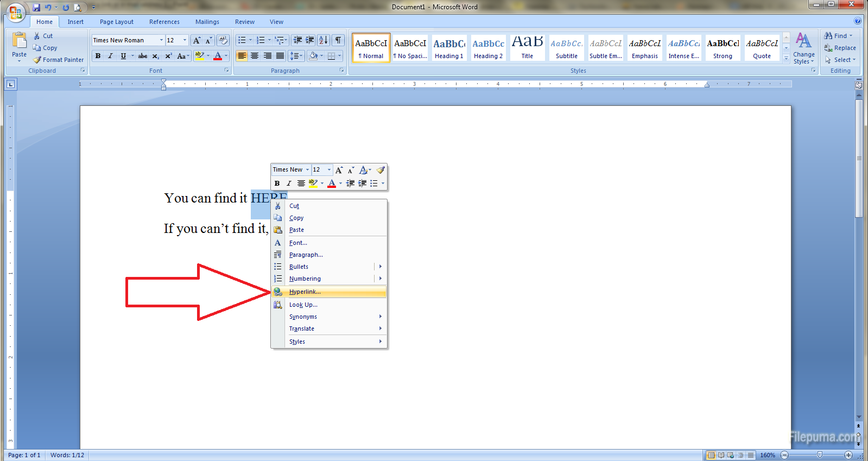
Task: Save document with Quick Access floppy icon
Action: (x=36, y=8)
